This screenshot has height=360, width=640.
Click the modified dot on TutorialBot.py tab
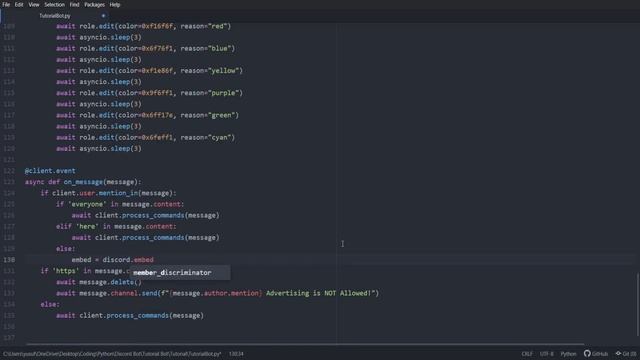tap(103, 16)
